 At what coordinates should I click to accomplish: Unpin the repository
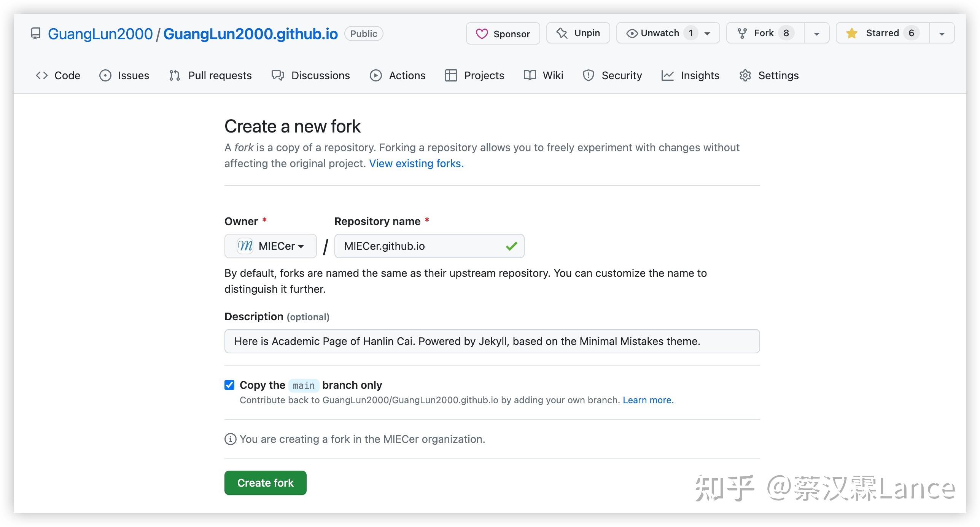coord(578,33)
